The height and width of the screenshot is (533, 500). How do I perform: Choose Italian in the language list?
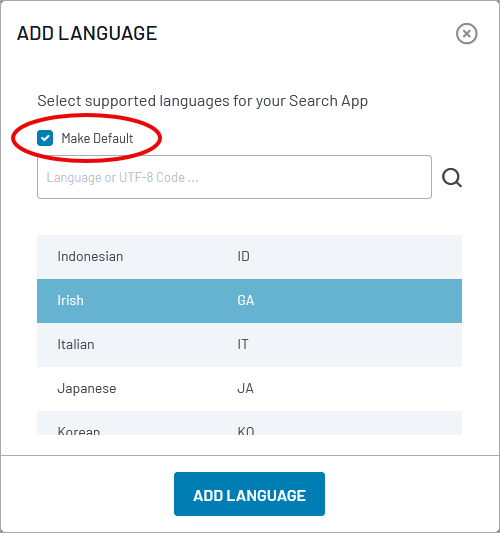click(x=249, y=345)
